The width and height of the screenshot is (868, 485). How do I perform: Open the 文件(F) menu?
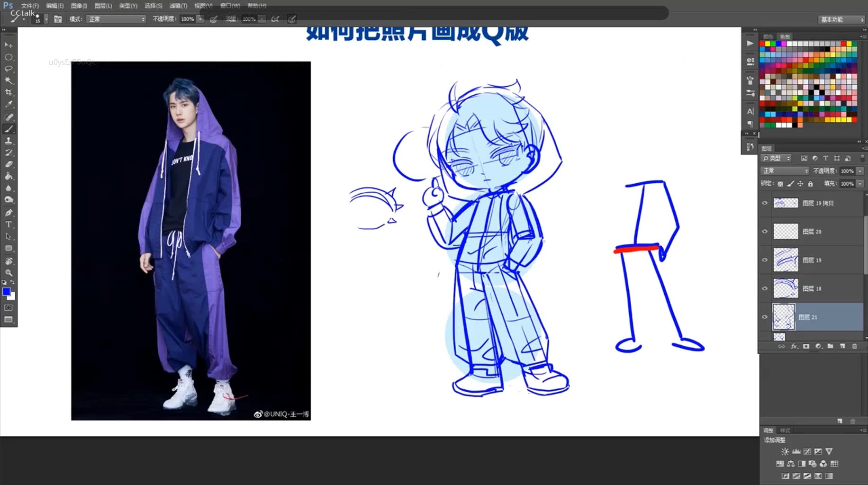coord(30,6)
